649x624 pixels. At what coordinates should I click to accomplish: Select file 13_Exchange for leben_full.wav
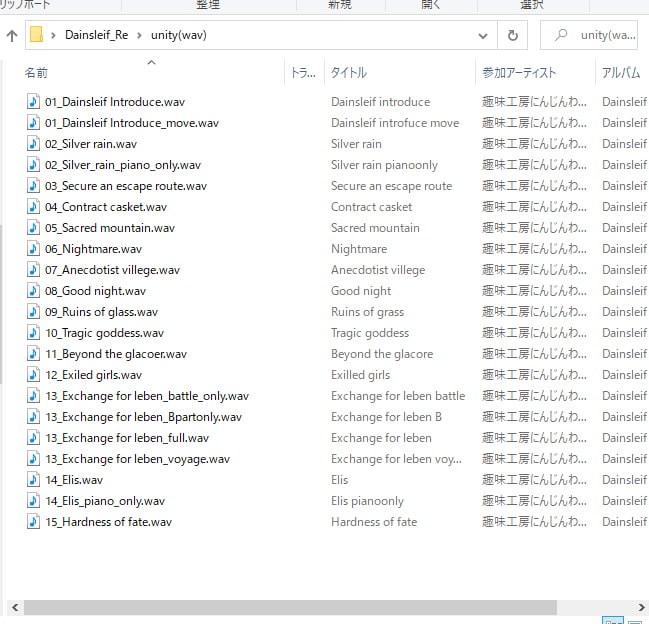tap(127, 438)
